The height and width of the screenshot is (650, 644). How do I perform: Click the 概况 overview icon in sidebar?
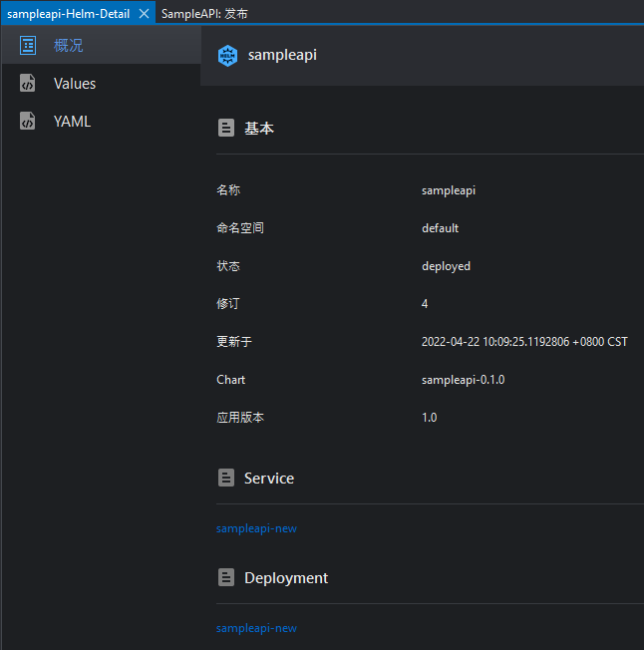[28, 45]
